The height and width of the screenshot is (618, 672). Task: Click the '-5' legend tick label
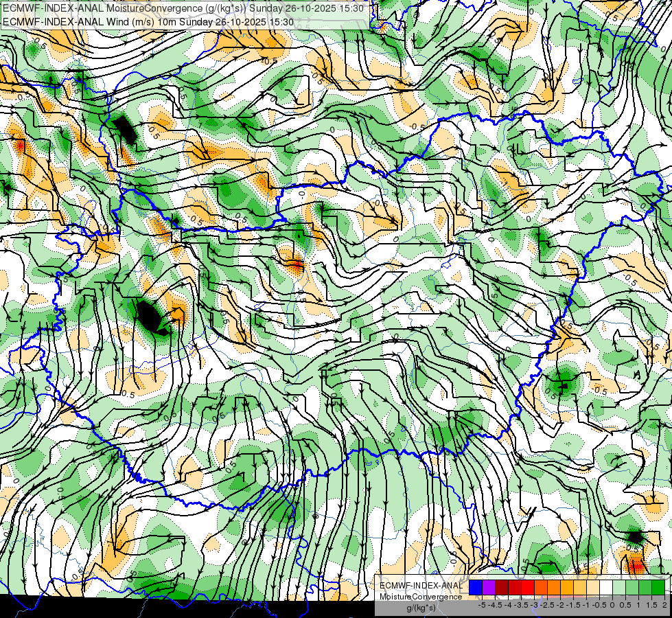tap(482, 605)
